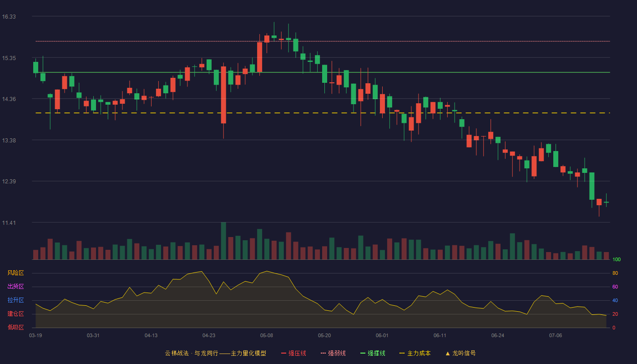
Task: Click the 主力成本 dashed yellow legend marker
Action: (x=402, y=353)
